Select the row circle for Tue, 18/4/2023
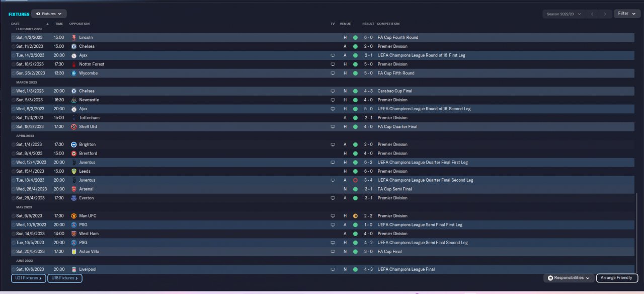 (14, 180)
